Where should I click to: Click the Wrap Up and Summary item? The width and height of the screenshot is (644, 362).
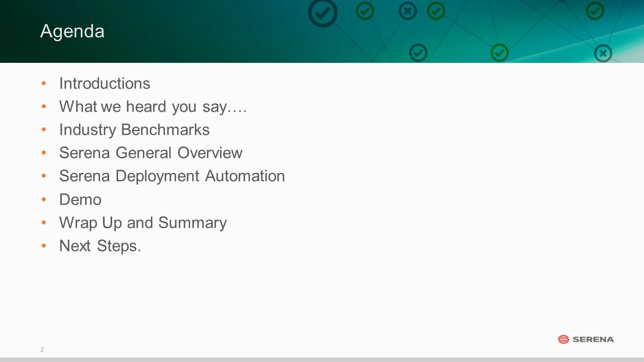143,223
